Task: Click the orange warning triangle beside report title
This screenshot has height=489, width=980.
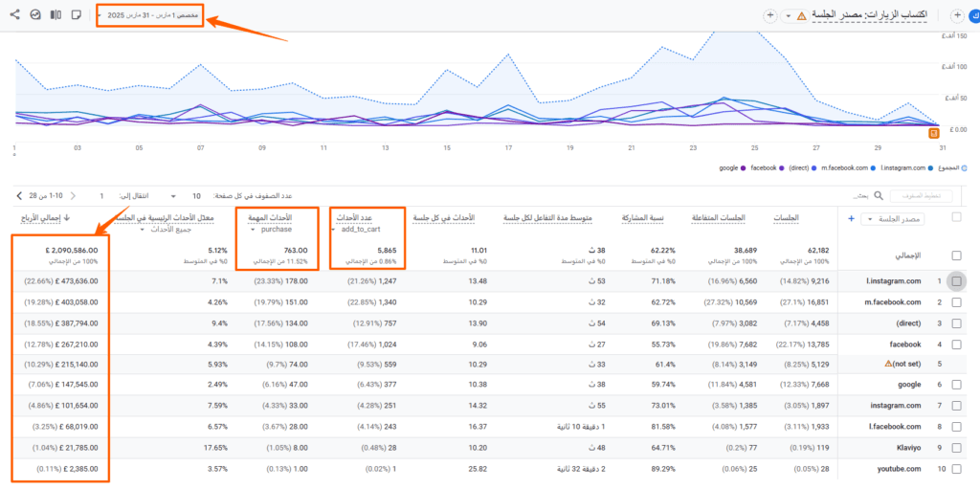Action: (x=802, y=15)
